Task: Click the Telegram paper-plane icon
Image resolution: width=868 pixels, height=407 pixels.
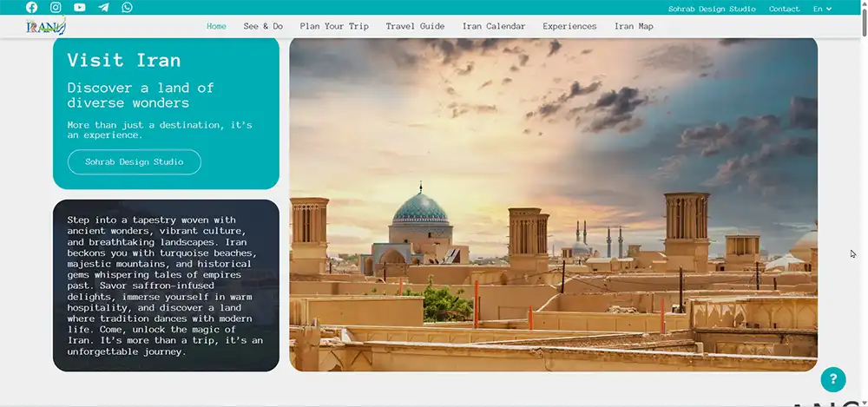Action: pyautogui.click(x=103, y=8)
